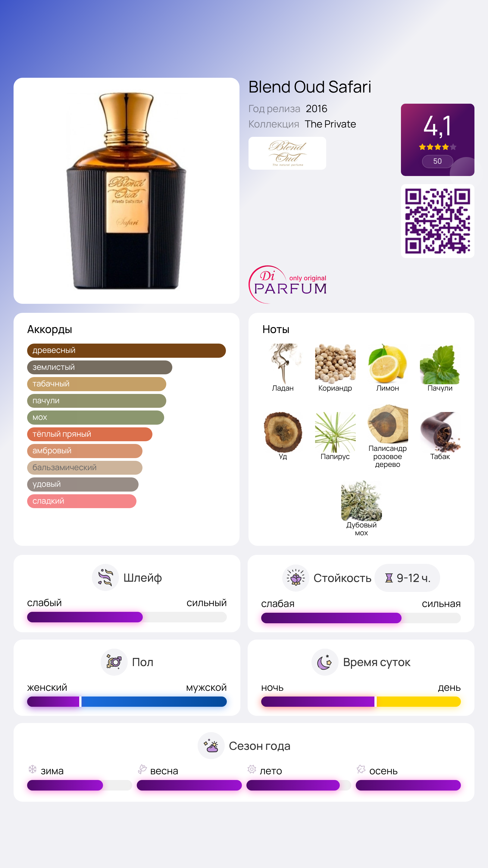Click the Пол gender symbols icon
Image resolution: width=488 pixels, height=868 pixels.
pyautogui.click(x=114, y=662)
